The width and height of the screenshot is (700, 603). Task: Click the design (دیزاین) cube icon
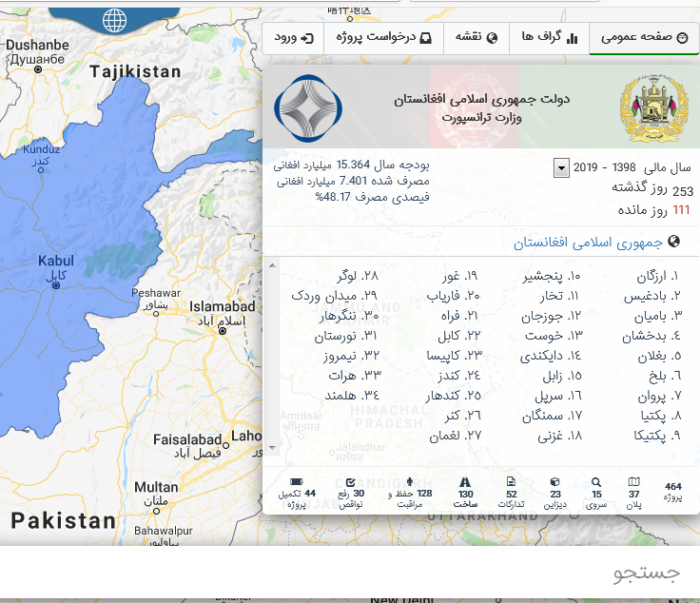coord(555,482)
